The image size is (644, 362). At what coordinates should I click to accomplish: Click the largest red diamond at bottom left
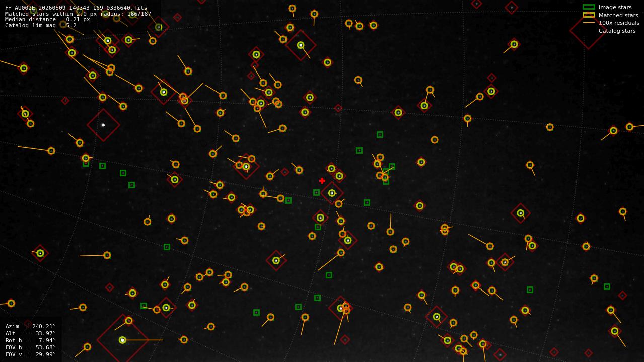point(122,340)
